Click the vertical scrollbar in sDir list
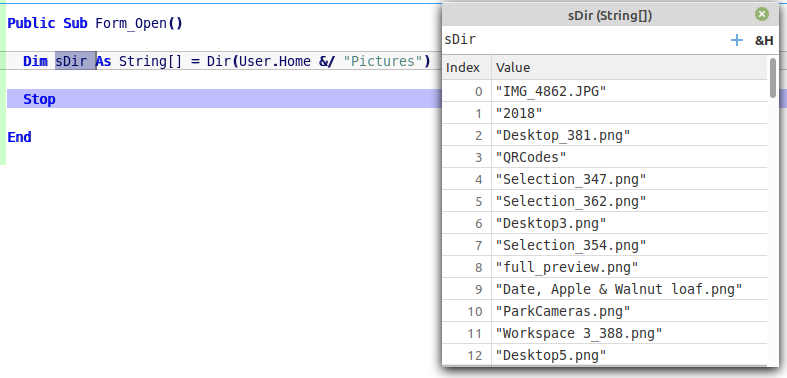The height and width of the screenshot is (378, 787). coord(773,78)
